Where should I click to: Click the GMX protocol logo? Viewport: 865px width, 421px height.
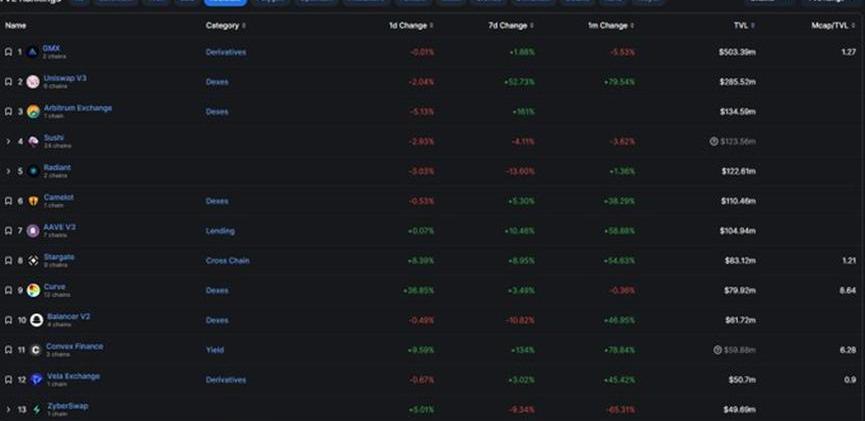[x=32, y=52]
